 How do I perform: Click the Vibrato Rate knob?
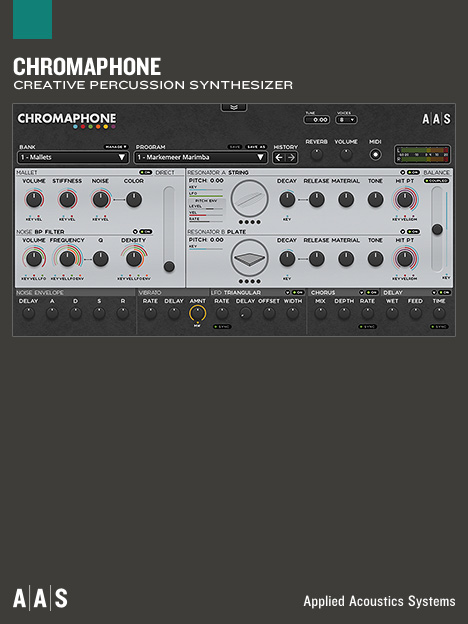click(x=150, y=314)
